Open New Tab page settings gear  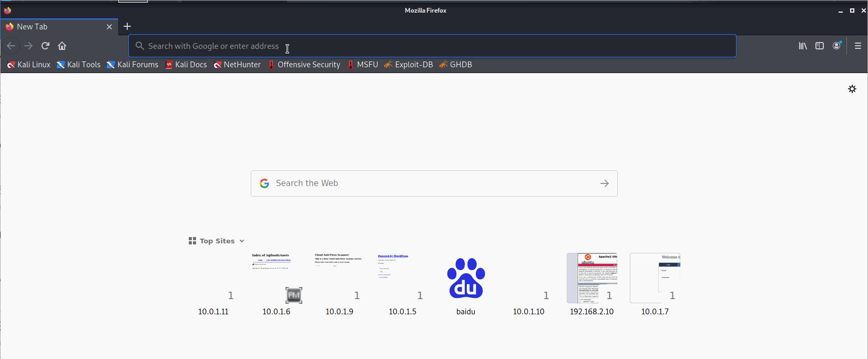point(852,89)
